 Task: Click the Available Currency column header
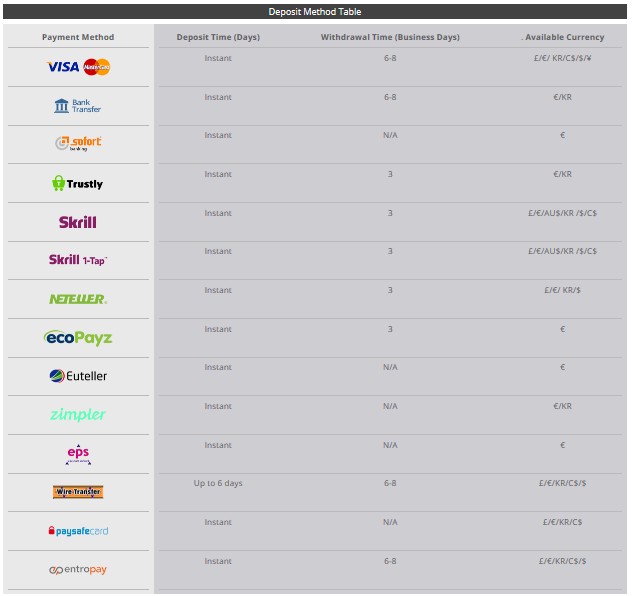563,37
